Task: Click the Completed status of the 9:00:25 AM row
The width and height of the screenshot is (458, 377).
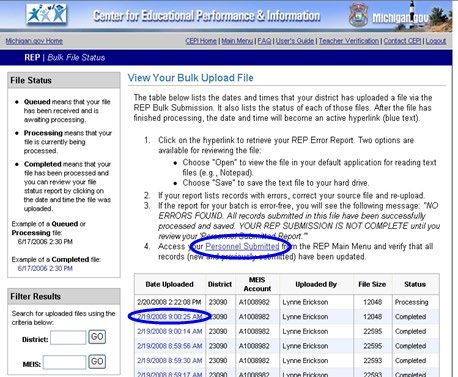Action: 411,317
